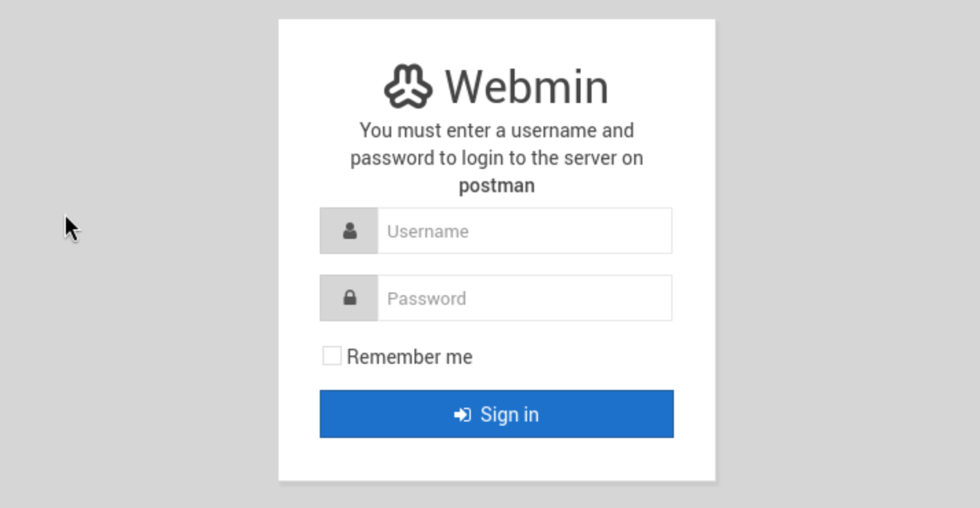
Task: Click the bold "postman" hostname text
Action: click(x=496, y=185)
